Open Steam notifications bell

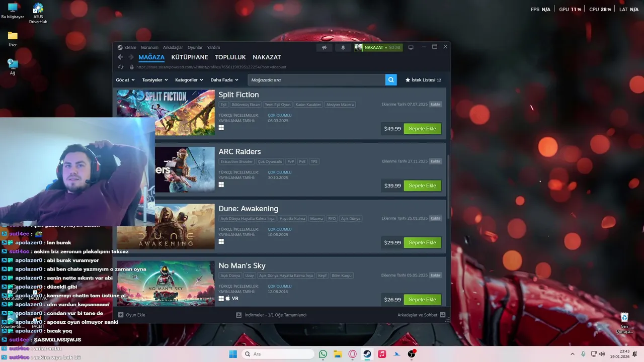coord(343,47)
